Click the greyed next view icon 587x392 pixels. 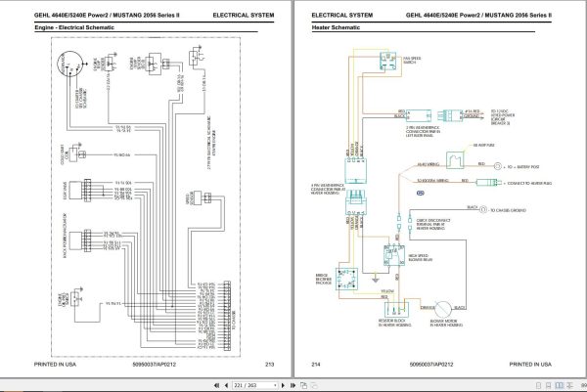[x=314, y=385]
